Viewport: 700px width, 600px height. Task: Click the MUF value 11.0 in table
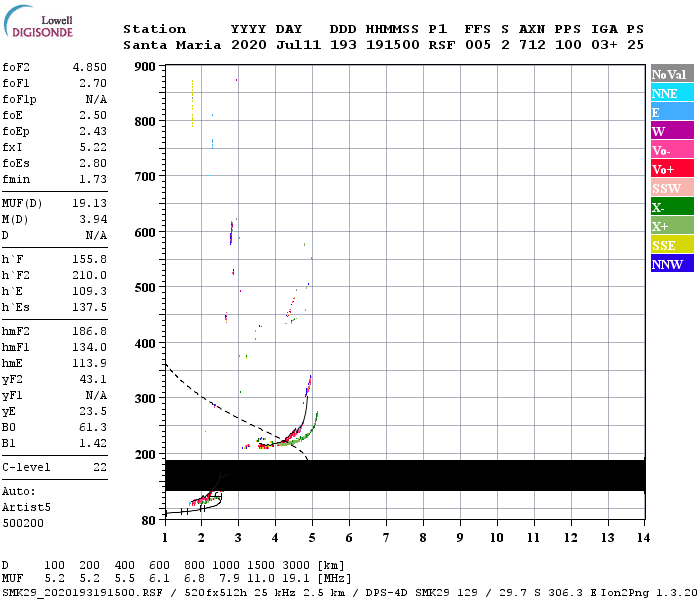tap(261, 579)
